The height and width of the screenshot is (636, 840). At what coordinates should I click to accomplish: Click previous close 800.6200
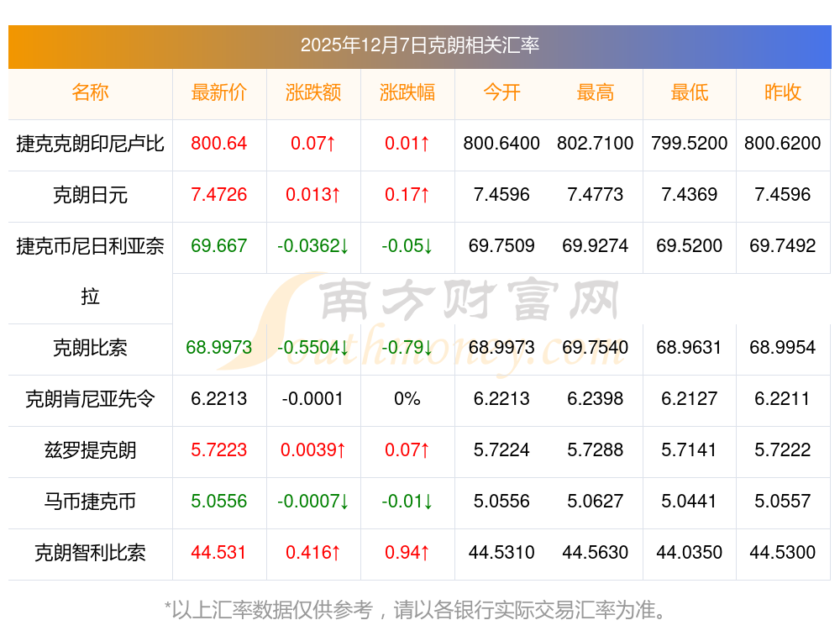[x=783, y=144]
